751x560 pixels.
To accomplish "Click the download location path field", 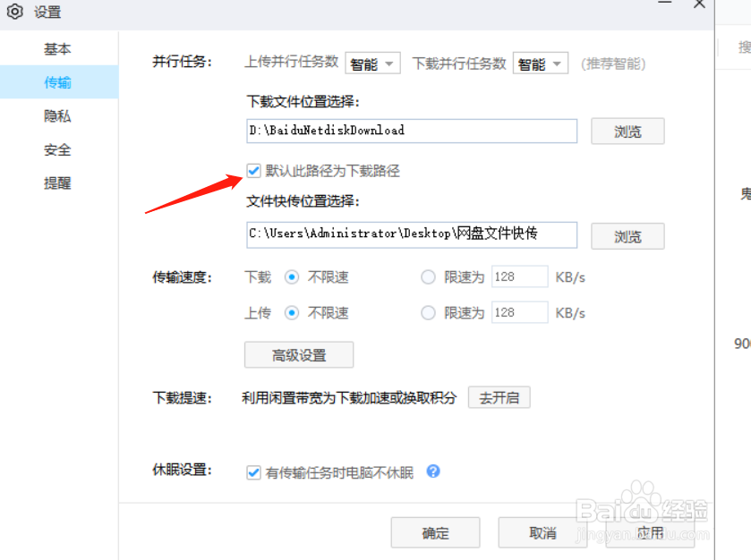I will tap(412, 131).
